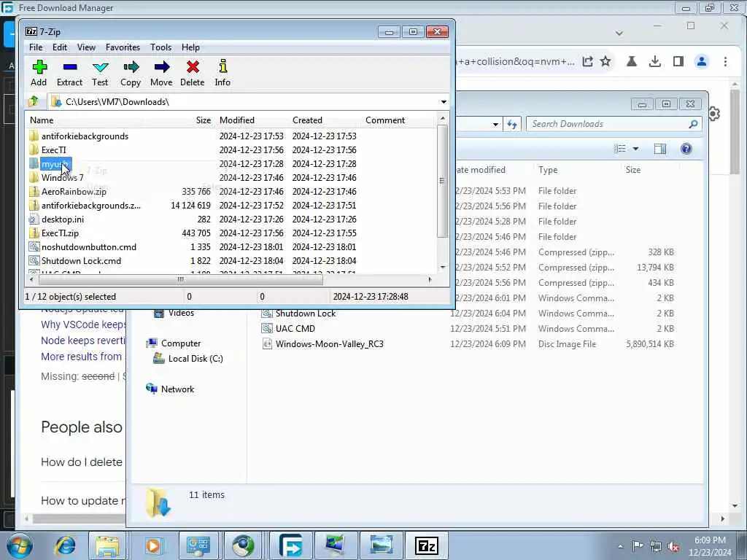The image size is (747, 560).
Task: Show hidden system tray icons
Action: (620, 546)
